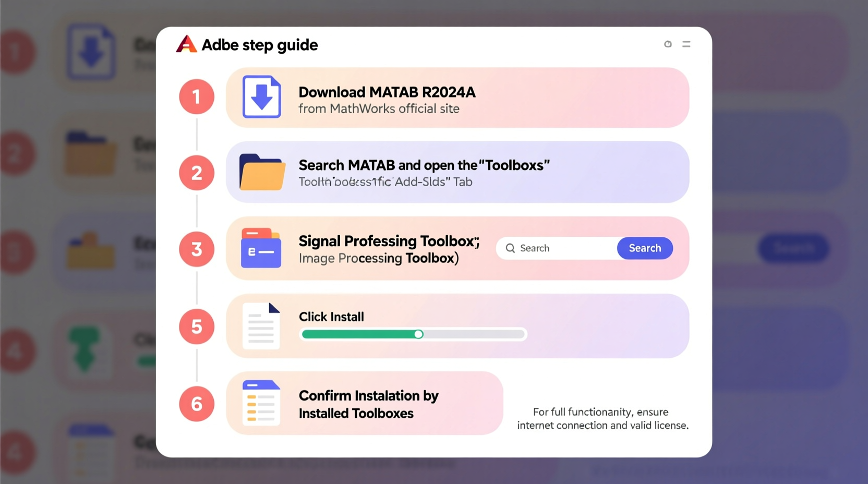
Task: Click the red A logo icon
Action: point(186,44)
